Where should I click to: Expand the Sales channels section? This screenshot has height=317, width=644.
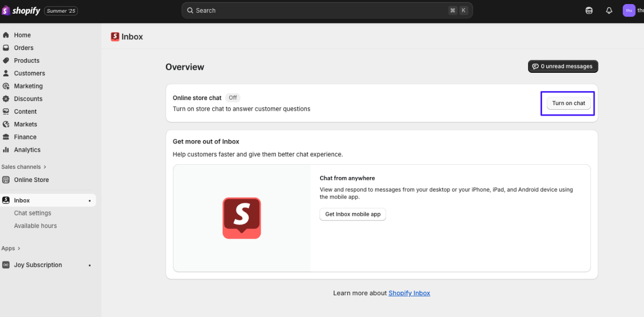click(x=24, y=167)
